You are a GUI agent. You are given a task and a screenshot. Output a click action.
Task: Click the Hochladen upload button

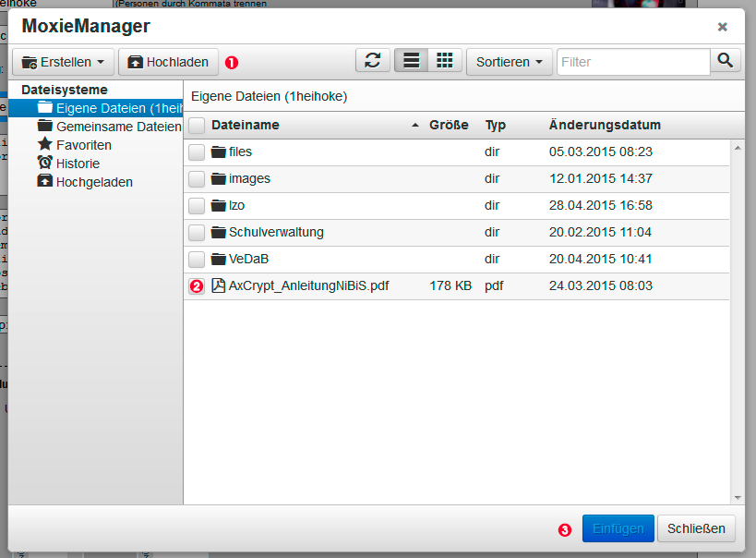[168, 62]
